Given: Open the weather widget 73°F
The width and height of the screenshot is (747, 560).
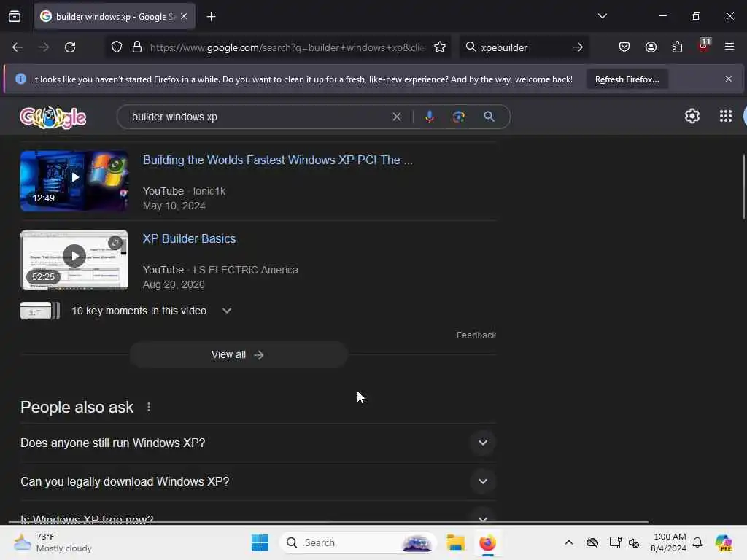Looking at the screenshot, I should coord(53,542).
